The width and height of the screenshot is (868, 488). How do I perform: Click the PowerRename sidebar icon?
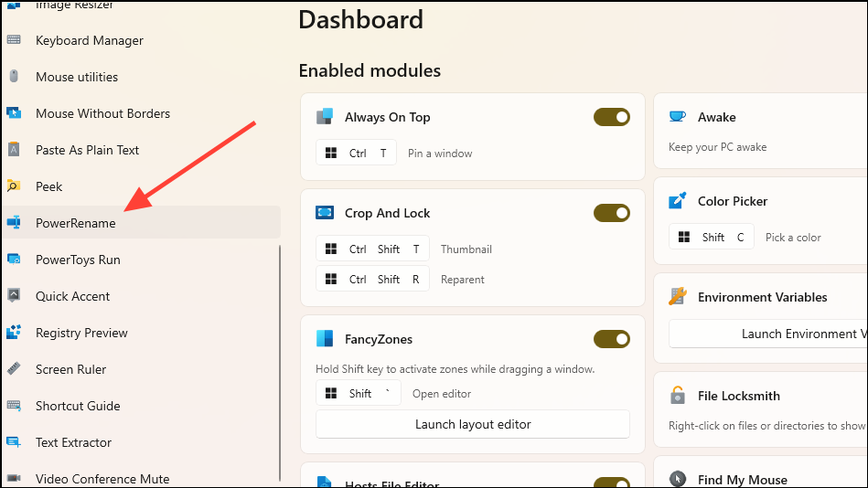(x=14, y=222)
